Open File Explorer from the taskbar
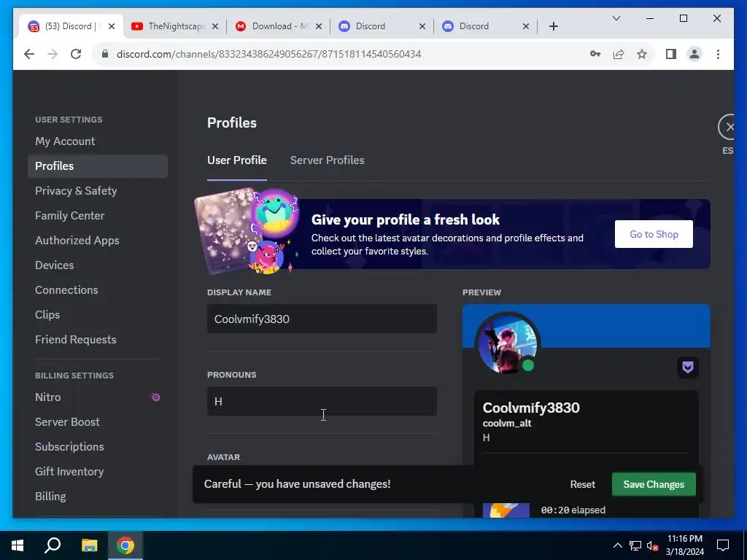This screenshot has height=560, width=747. (x=89, y=545)
